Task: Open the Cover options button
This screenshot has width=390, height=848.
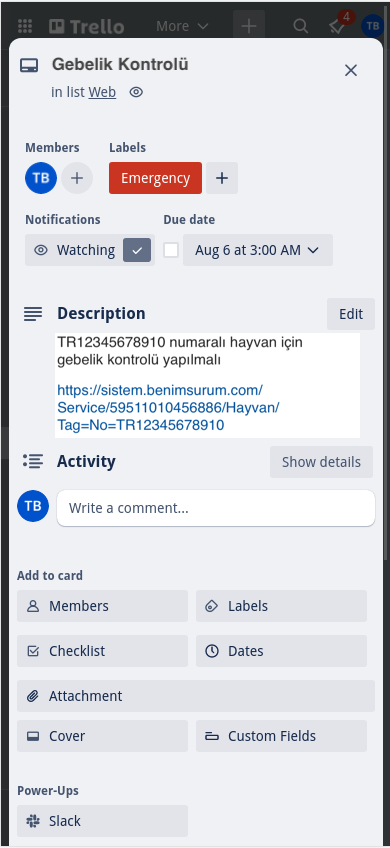Action: click(102, 736)
